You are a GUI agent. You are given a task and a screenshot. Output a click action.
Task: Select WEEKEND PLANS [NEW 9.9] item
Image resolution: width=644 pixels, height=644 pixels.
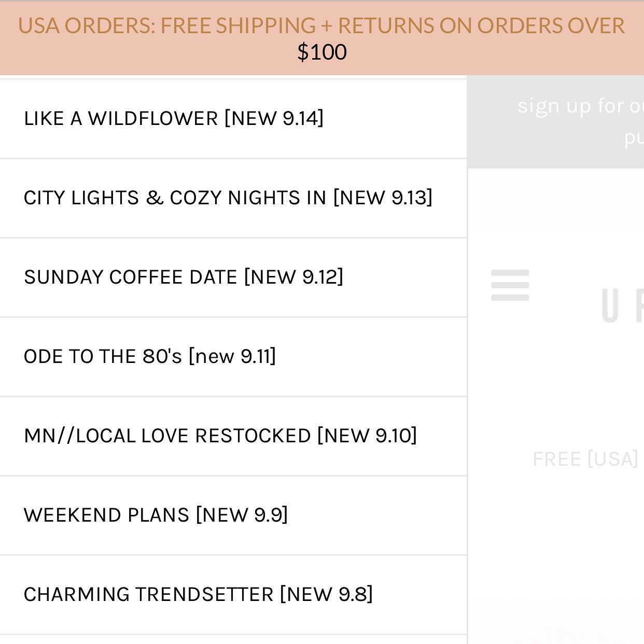[x=156, y=515]
